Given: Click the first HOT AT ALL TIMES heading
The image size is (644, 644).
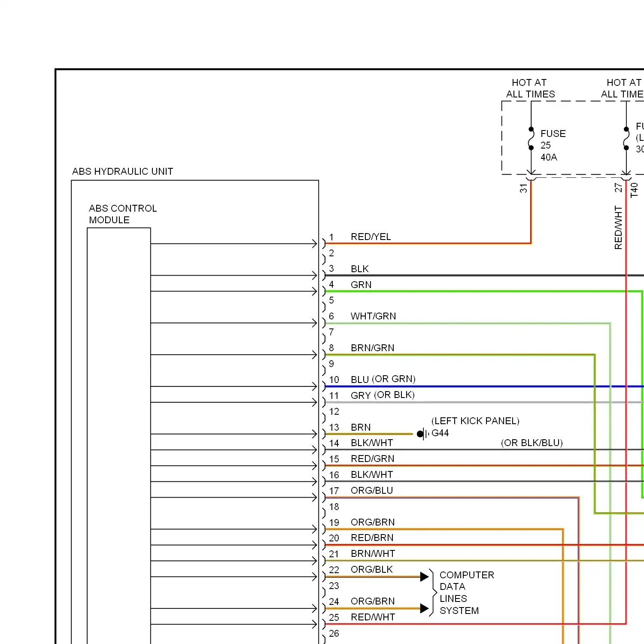Looking at the screenshot, I should coord(530,88).
